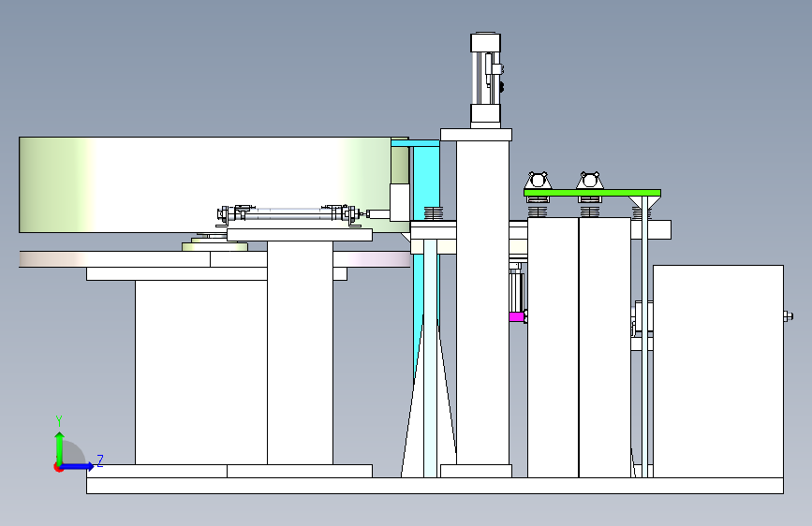Image resolution: width=812 pixels, height=526 pixels.
Task: Click the hex bolt on the right box
Action: click(788, 315)
